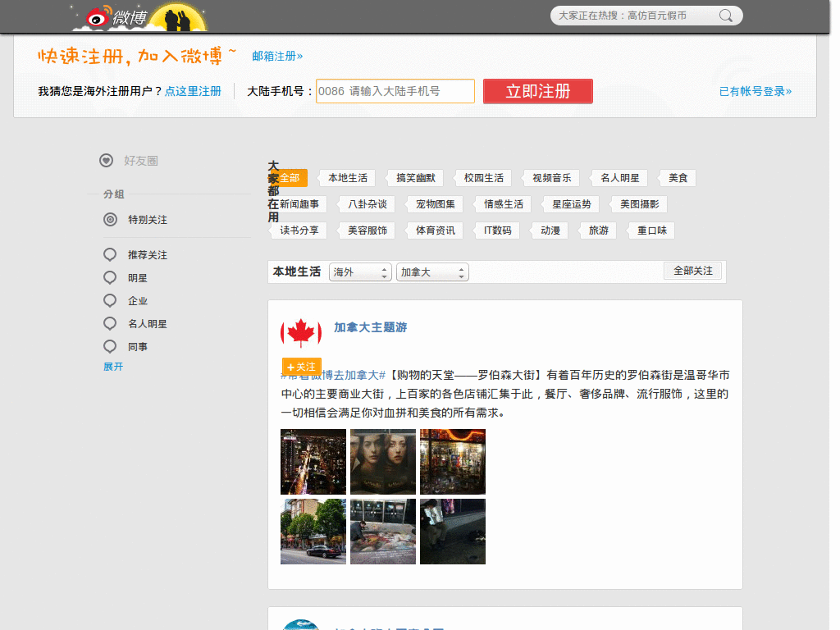The width and height of the screenshot is (840, 630).
Task: Open the 邮箱注册 email signup link
Action: tap(277, 57)
